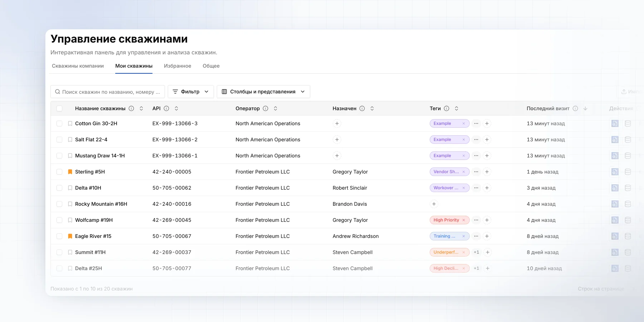Select Wolfcamp #19H row checkbox
644x322 pixels.
tap(59, 220)
